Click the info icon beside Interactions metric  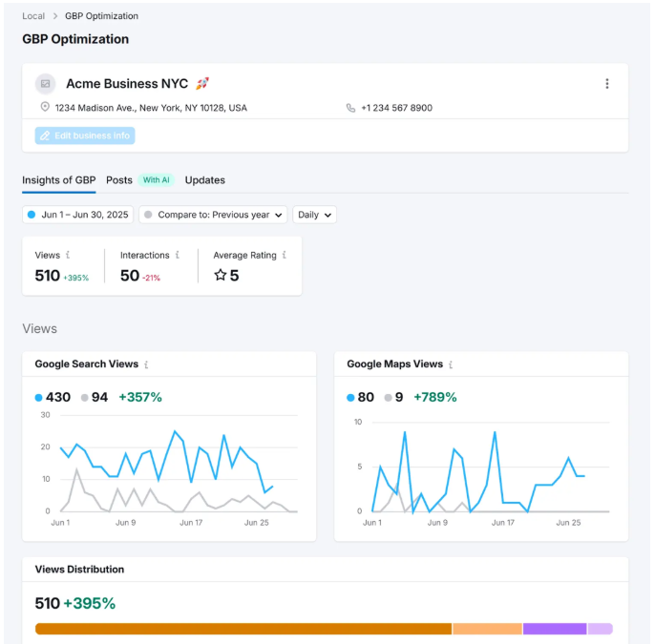(x=179, y=256)
